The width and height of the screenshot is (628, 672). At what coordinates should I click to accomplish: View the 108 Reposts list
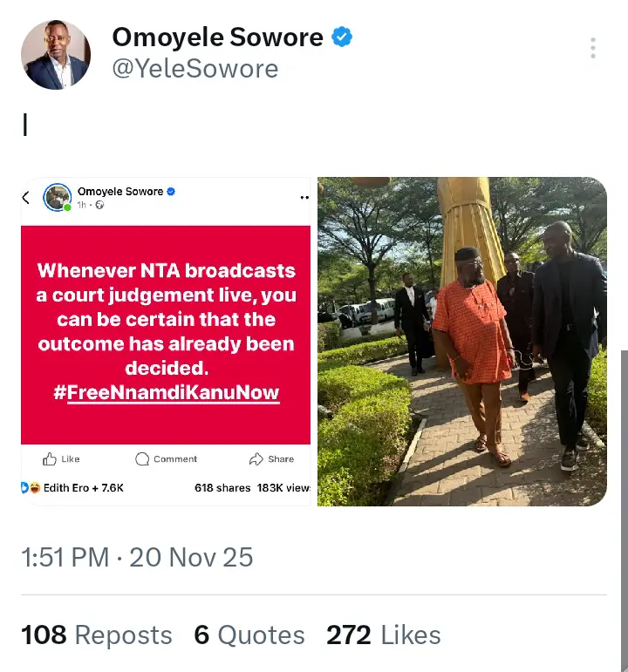(x=96, y=635)
